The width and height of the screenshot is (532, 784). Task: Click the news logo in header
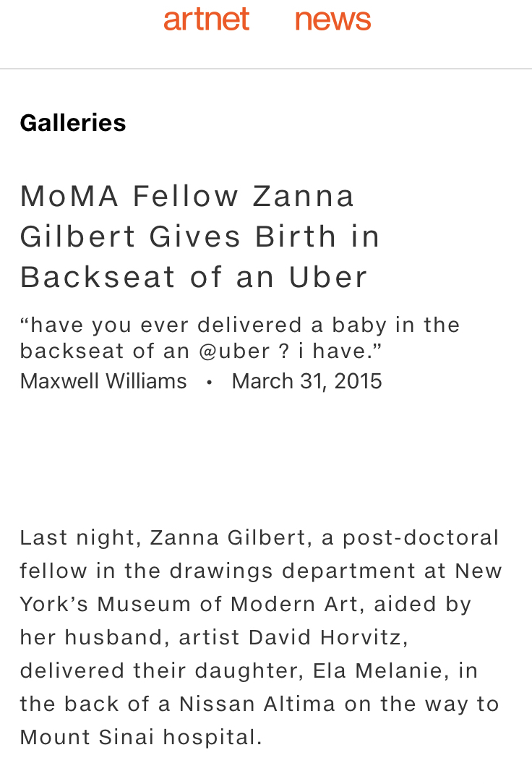coord(332,20)
